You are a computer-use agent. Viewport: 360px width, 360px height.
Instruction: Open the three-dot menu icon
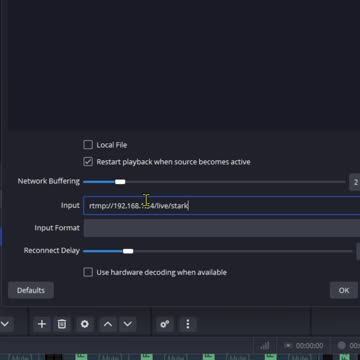(x=188, y=324)
